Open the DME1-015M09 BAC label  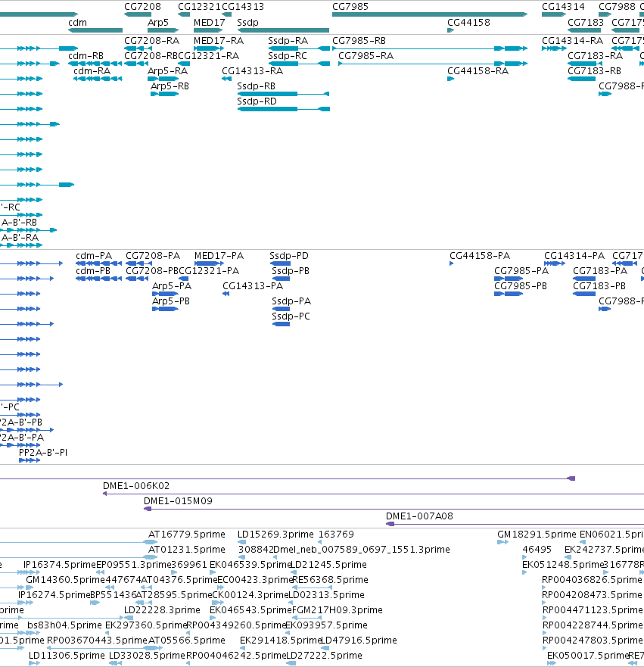pos(178,501)
